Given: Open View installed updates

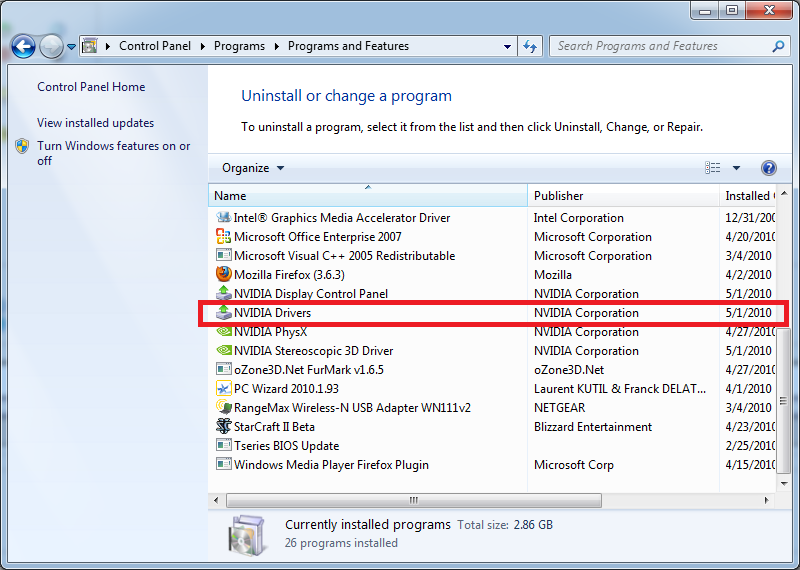Looking at the screenshot, I should [x=95, y=123].
